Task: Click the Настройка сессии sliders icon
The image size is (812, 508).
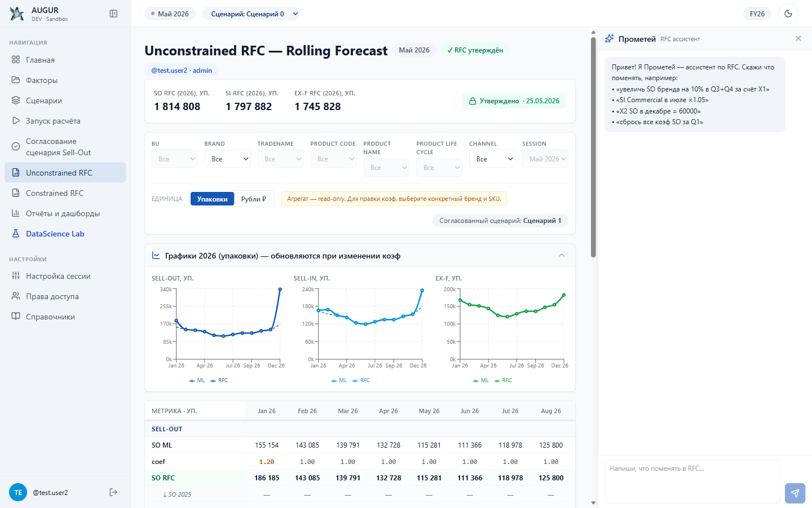Action: click(16, 276)
